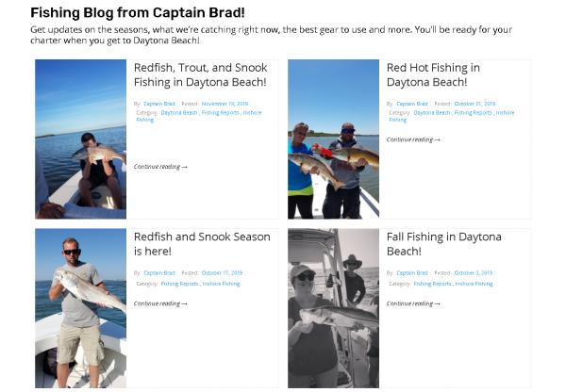This screenshot has height=392, width=566.
Task: Click Continue reading under Fall Fishing post
Action: click(x=413, y=303)
